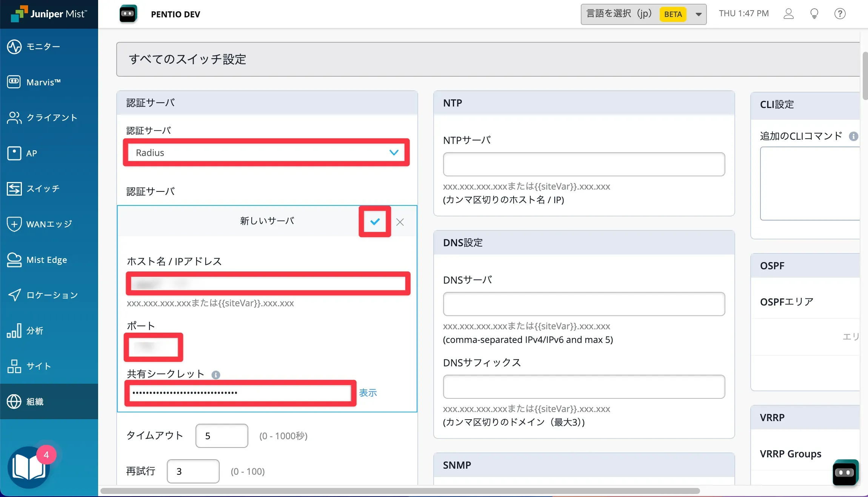Click 表示 link to show shared secret
Screen dimensions: 868x497
[x=368, y=393]
